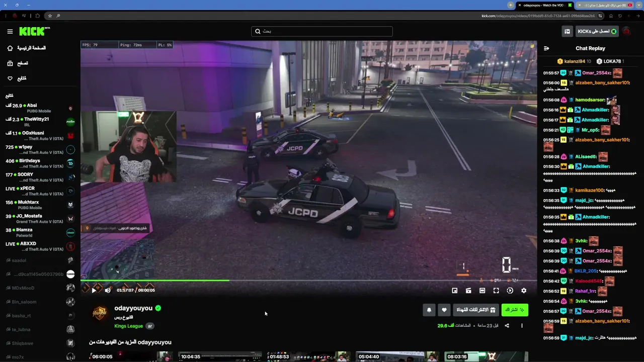Open JO_Mostafa channel in sidebar
The height and width of the screenshot is (362, 644).
[x=40, y=219]
